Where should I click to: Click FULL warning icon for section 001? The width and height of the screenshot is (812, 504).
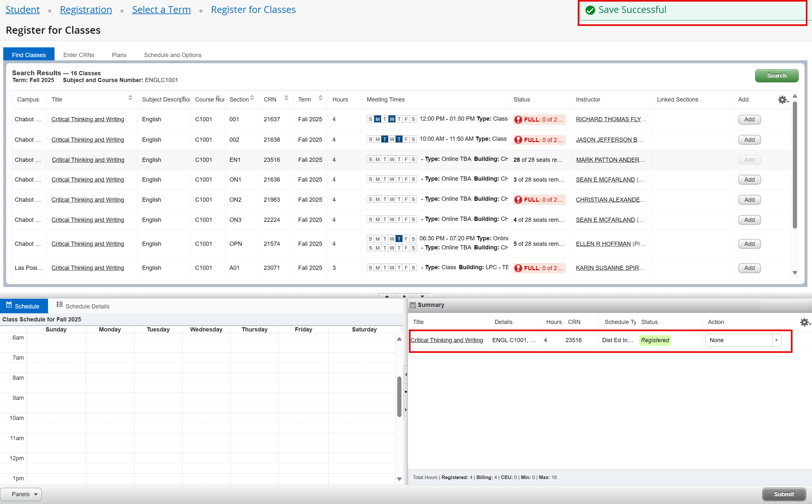tap(518, 120)
